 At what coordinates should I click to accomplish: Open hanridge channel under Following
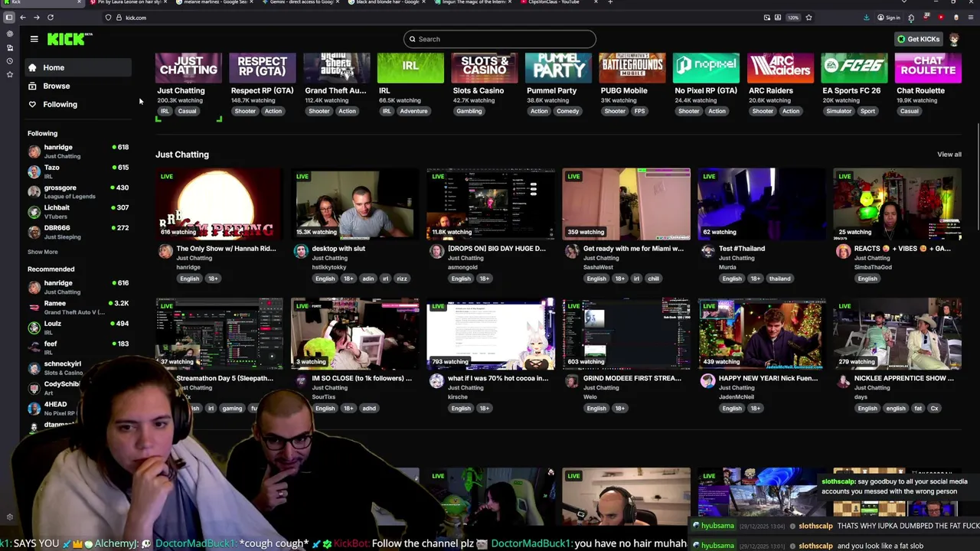[x=77, y=151]
